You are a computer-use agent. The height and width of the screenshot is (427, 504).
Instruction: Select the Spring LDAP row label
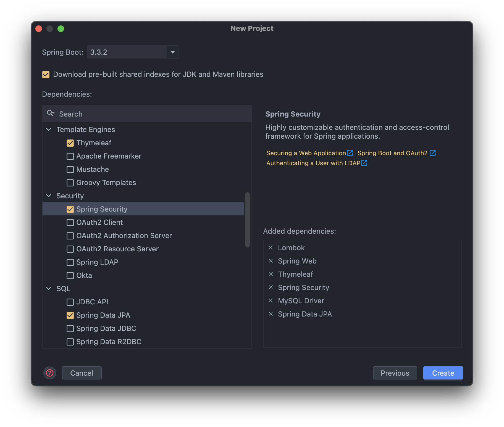pyautogui.click(x=97, y=262)
